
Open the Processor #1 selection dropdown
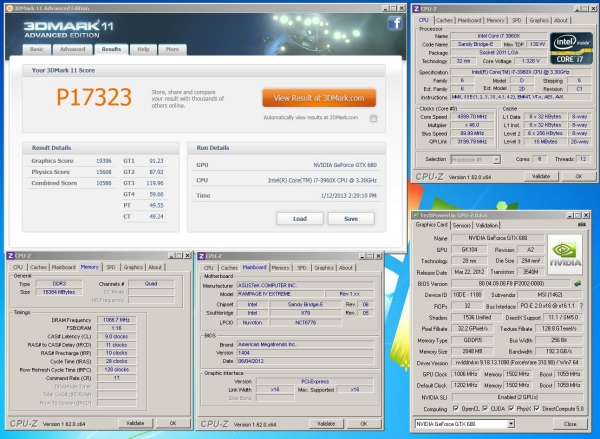tap(497, 159)
